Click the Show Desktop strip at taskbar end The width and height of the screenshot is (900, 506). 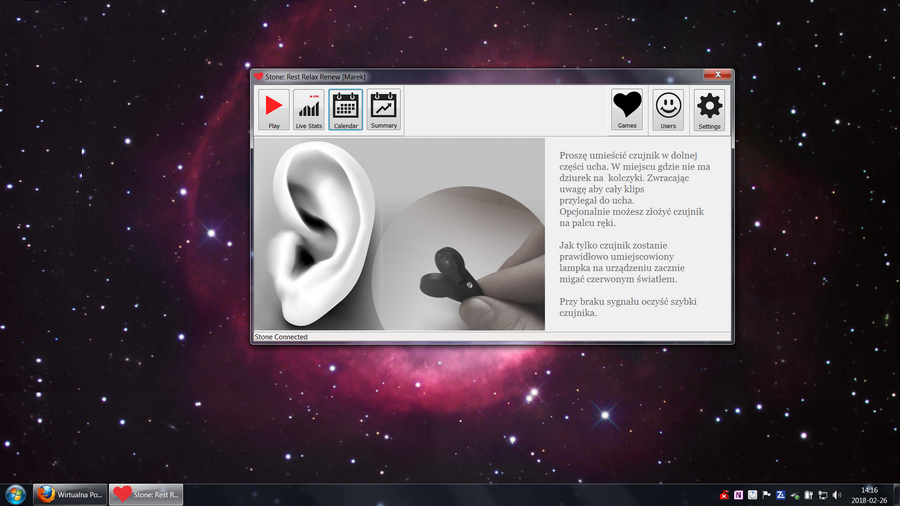pos(896,495)
